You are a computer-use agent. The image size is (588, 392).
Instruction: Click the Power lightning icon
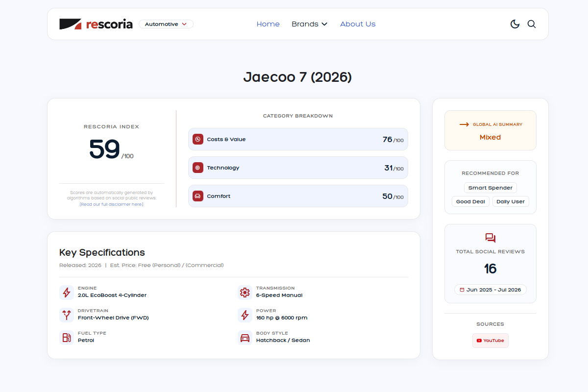(245, 315)
